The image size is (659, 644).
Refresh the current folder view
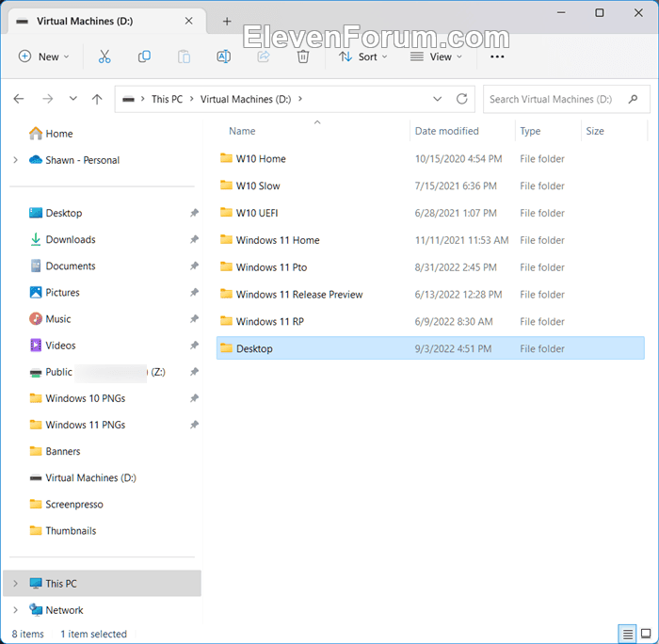tap(462, 99)
